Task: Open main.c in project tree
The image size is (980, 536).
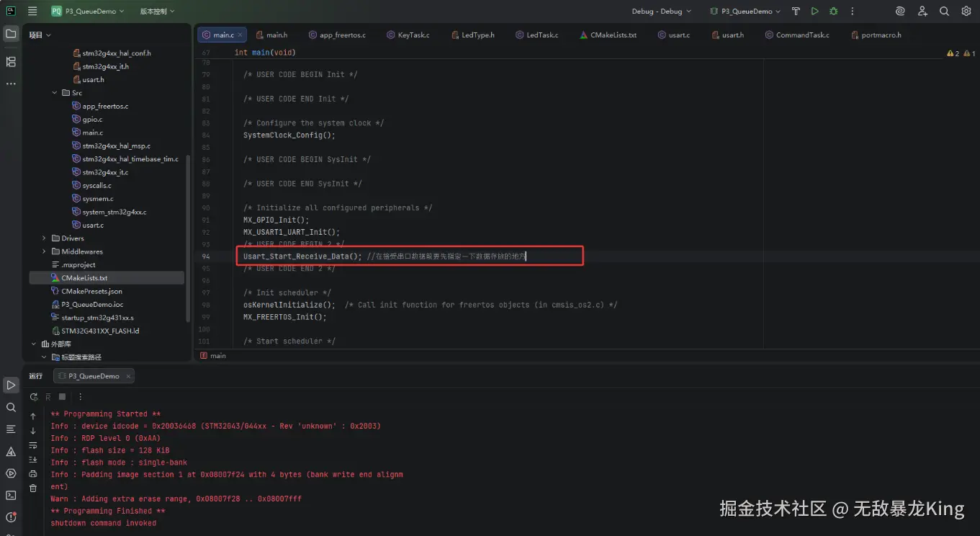Action: point(92,133)
